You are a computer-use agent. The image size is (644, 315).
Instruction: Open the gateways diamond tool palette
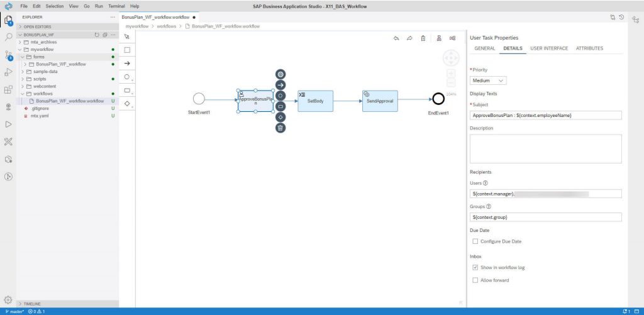point(127,104)
